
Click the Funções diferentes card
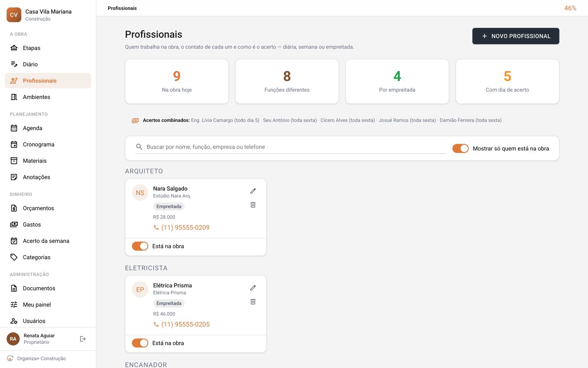[287, 81]
